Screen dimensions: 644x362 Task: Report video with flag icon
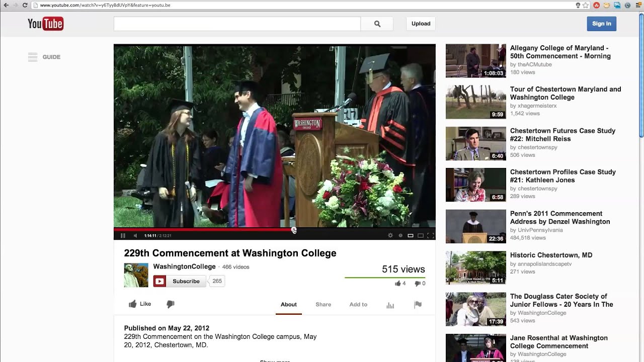(x=418, y=305)
